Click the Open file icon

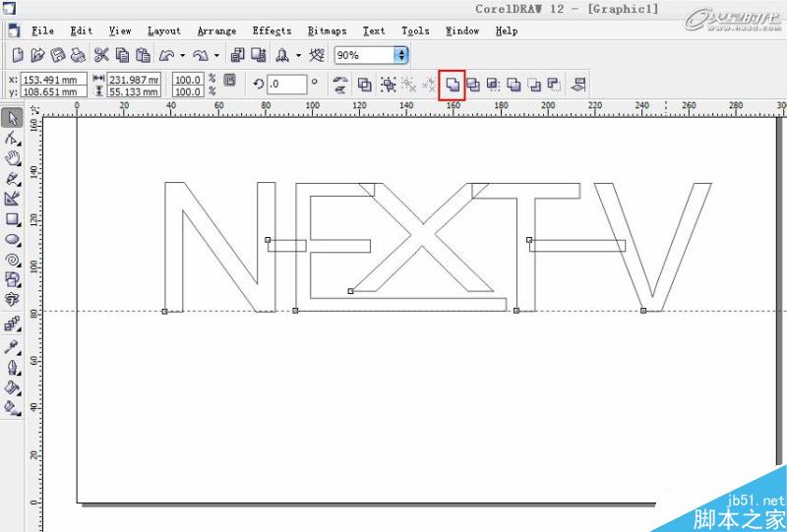coord(37,55)
